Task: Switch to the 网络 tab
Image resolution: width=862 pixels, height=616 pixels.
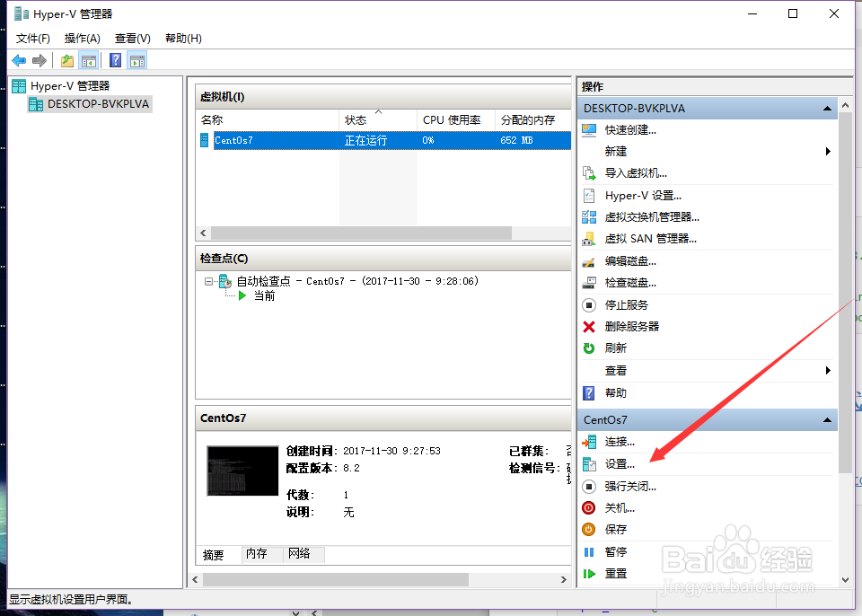Action: pos(304,554)
